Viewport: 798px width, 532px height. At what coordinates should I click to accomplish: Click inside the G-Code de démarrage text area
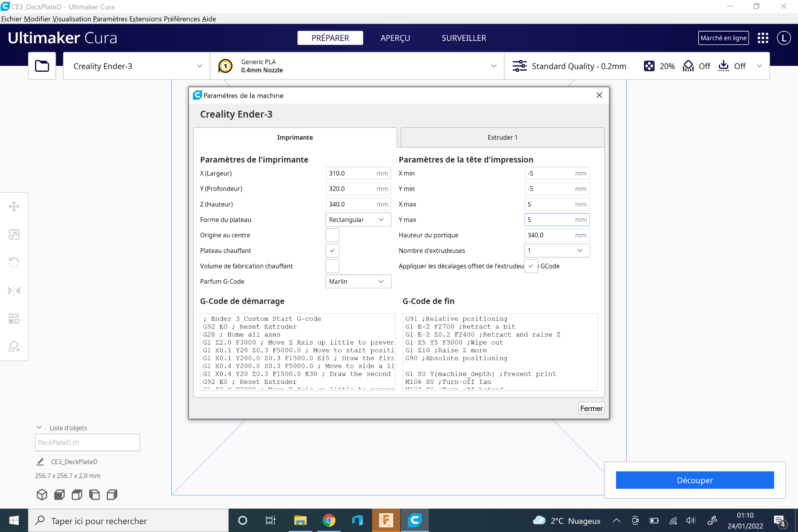click(x=298, y=352)
